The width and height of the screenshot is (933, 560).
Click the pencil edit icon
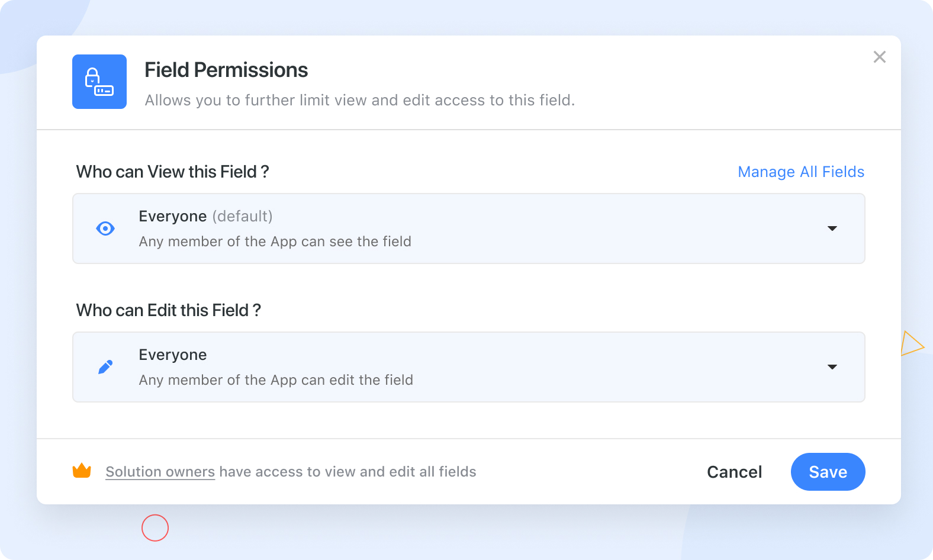(105, 367)
